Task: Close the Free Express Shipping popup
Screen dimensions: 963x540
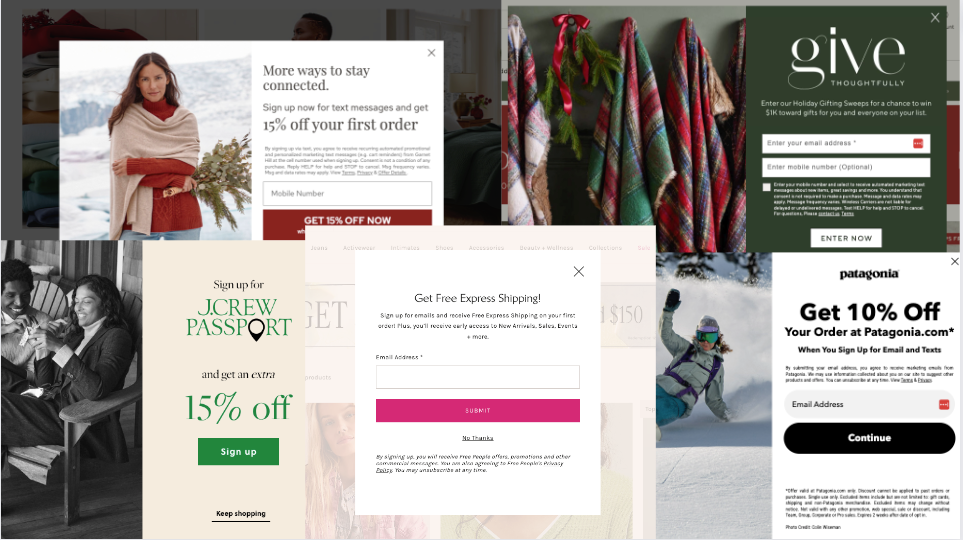Action: pyautogui.click(x=579, y=272)
